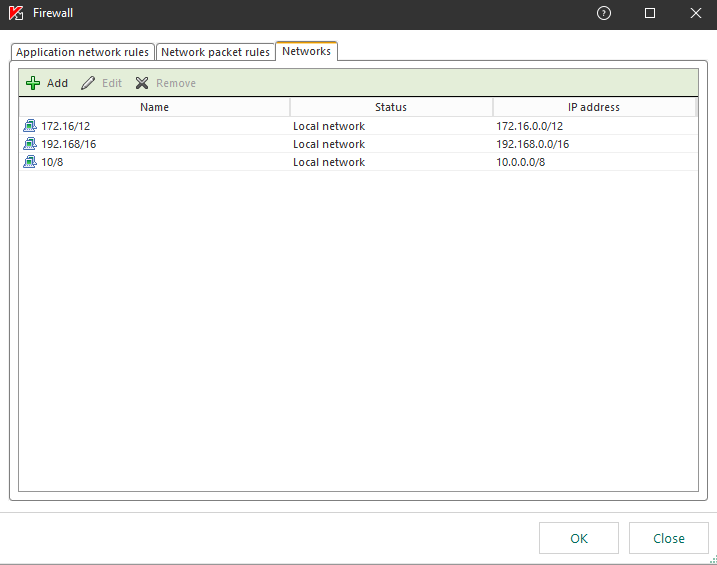Click the Close button

[669, 538]
